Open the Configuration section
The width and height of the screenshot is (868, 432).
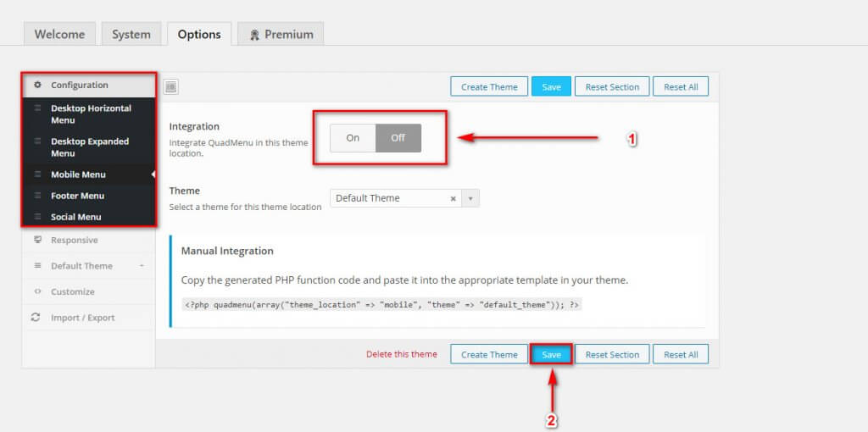pos(88,86)
